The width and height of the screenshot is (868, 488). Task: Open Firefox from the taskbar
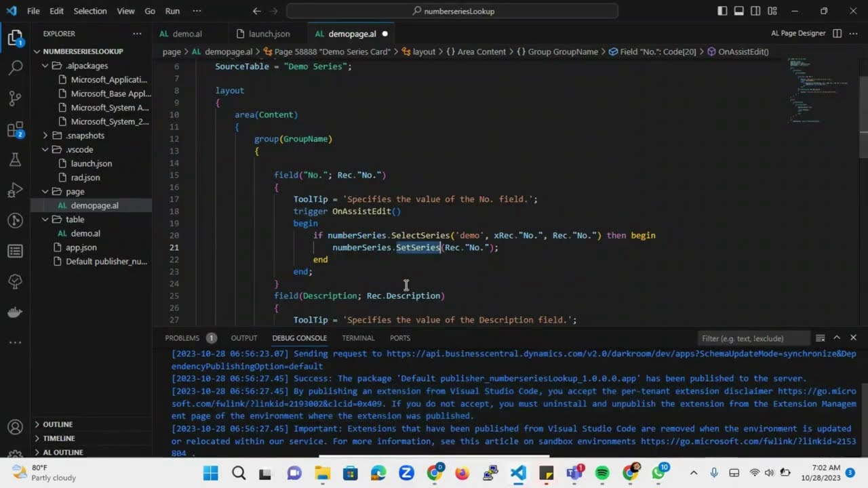tap(462, 472)
